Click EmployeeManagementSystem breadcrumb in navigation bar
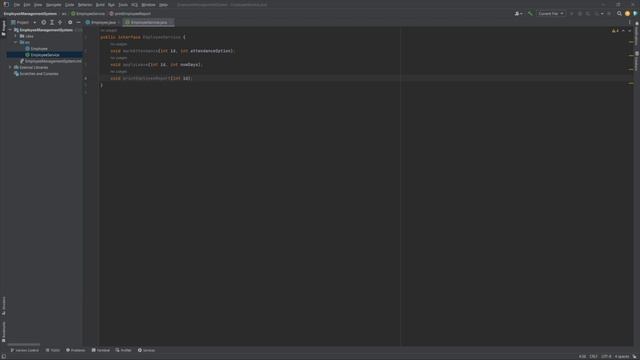Image resolution: width=640 pixels, height=360 pixels. pos(30,13)
